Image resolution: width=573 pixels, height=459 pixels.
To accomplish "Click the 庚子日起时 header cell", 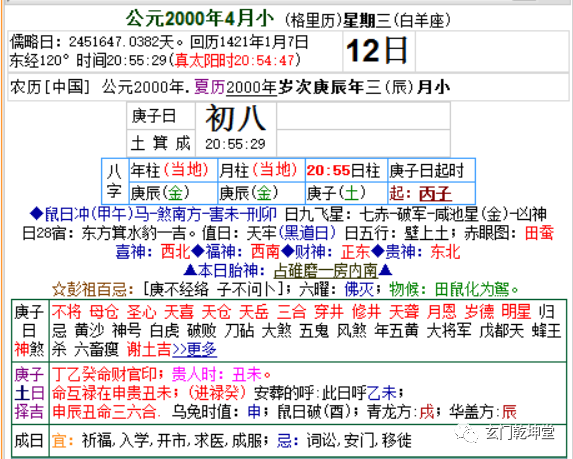I will 431,170.
